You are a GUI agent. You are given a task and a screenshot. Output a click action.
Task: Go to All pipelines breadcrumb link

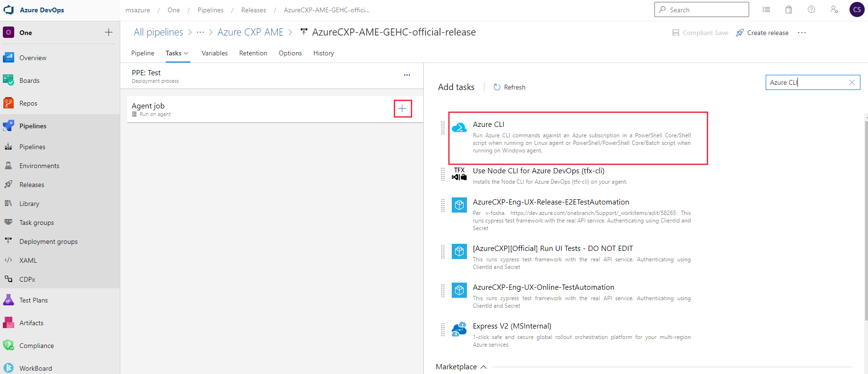(x=158, y=32)
